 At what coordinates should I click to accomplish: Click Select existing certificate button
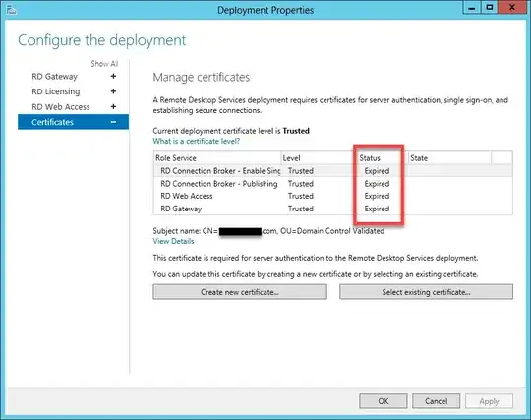tap(426, 292)
